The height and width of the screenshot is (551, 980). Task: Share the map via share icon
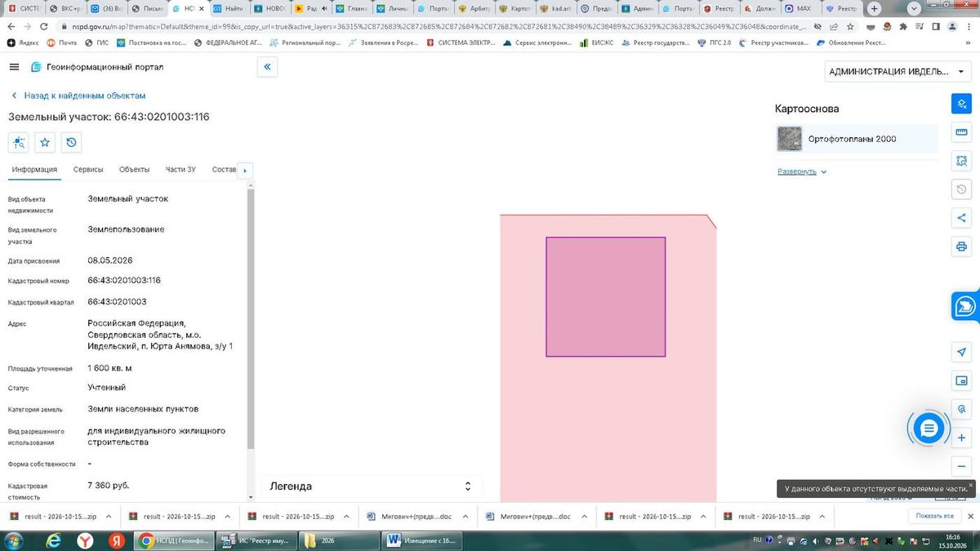point(961,218)
